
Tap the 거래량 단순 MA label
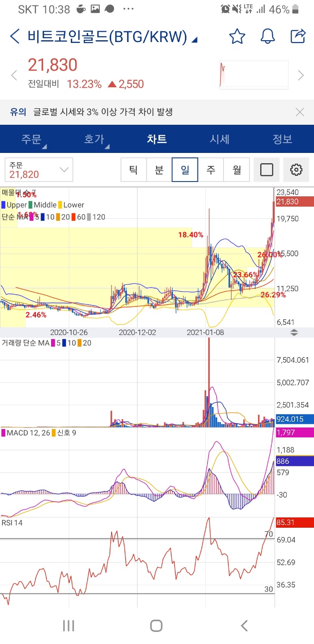pos(26,343)
